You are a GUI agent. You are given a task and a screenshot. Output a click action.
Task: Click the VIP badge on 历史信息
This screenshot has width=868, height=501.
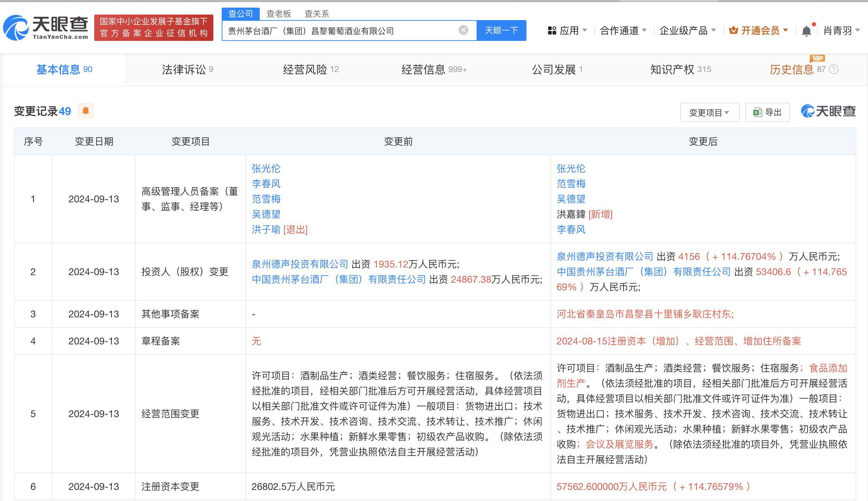pos(817,58)
